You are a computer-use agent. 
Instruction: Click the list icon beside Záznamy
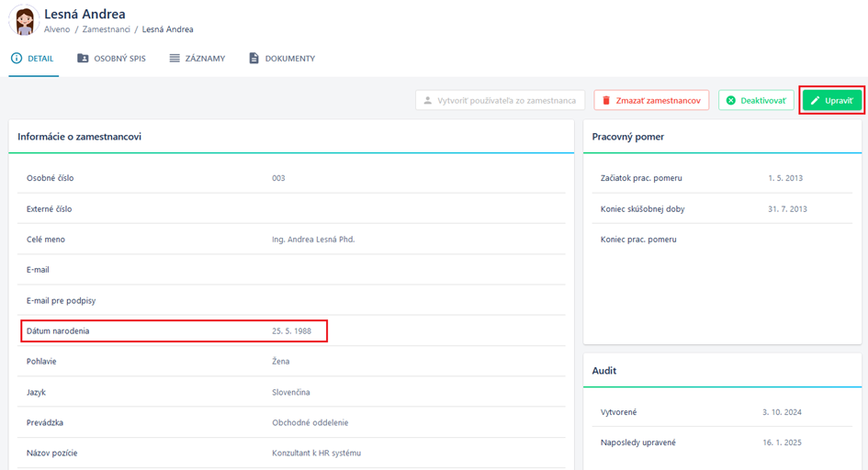point(175,58)
